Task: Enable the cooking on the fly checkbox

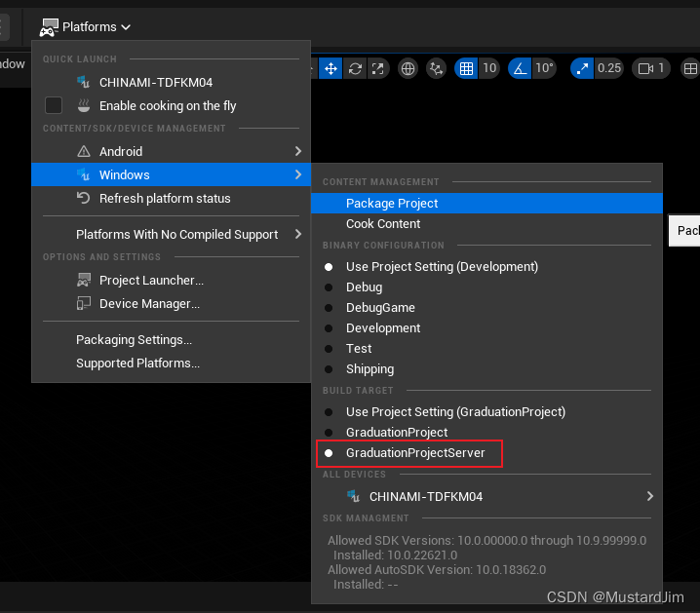Action: pos(54,105)
